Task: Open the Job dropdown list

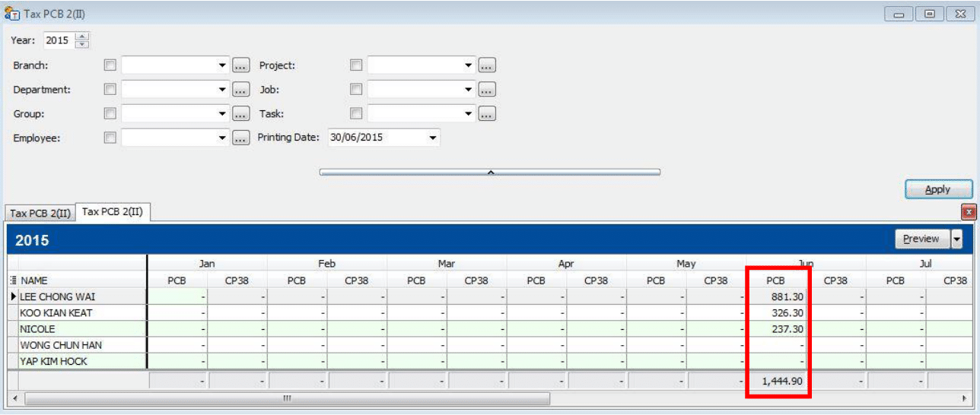Action: tap(469, 90)
